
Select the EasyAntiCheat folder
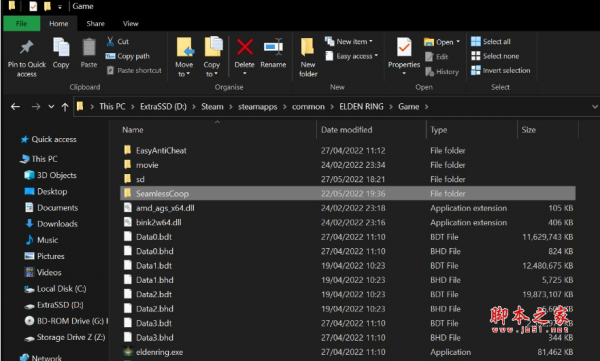click(347, 150)
